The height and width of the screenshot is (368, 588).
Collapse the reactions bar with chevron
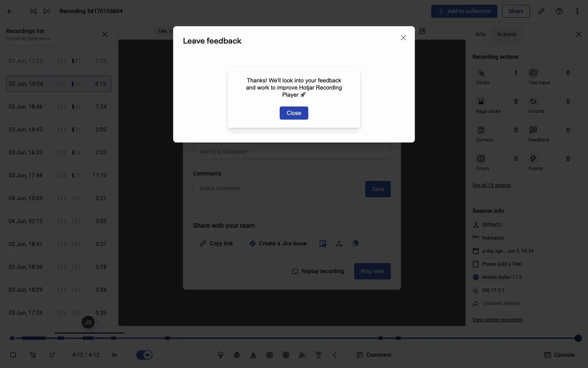335,355
